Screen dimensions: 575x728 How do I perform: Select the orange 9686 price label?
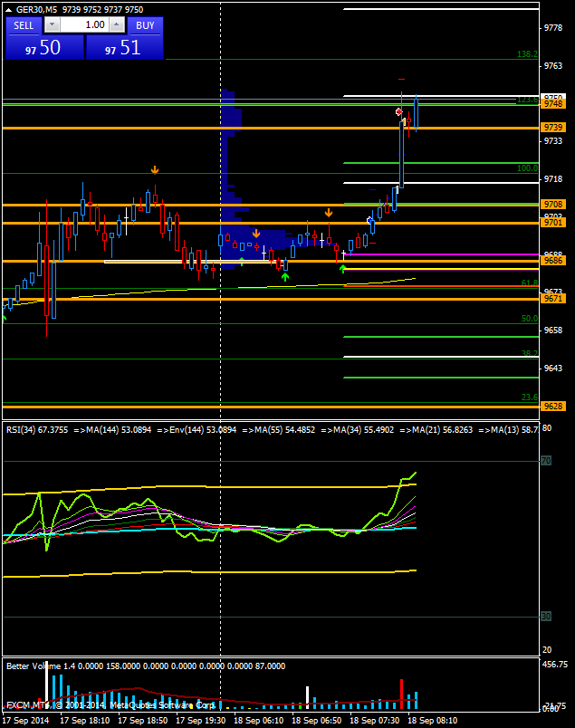coord(553,261)
